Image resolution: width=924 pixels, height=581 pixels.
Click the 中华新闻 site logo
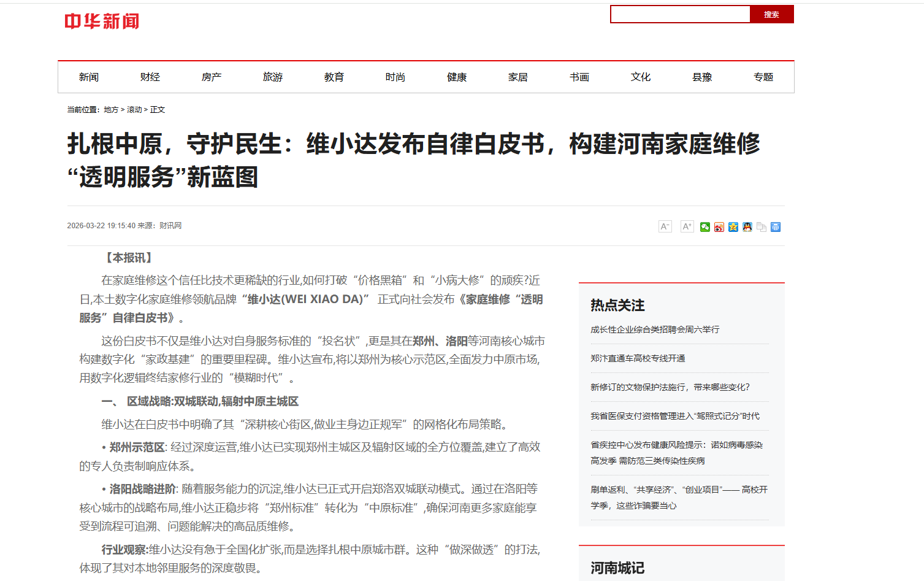[x=102, y=21]
